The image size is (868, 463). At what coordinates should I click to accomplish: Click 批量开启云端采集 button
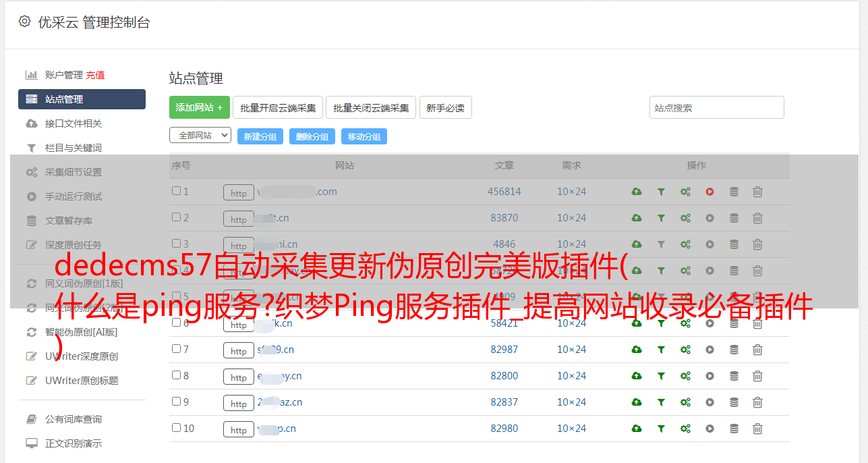278,107
